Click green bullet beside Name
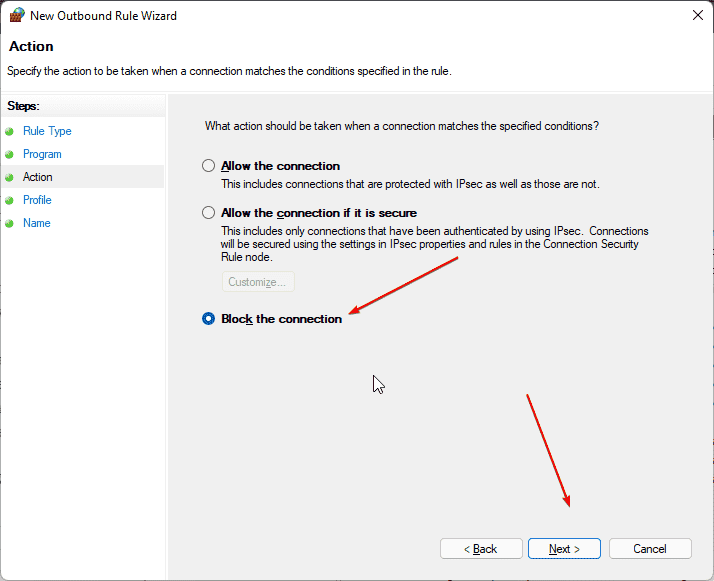Viewport: 714px width, 581px height. point(10,224)
